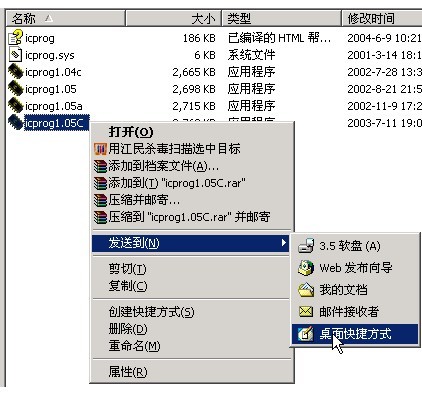Sort files by 名称 column header

coord(66,18)
